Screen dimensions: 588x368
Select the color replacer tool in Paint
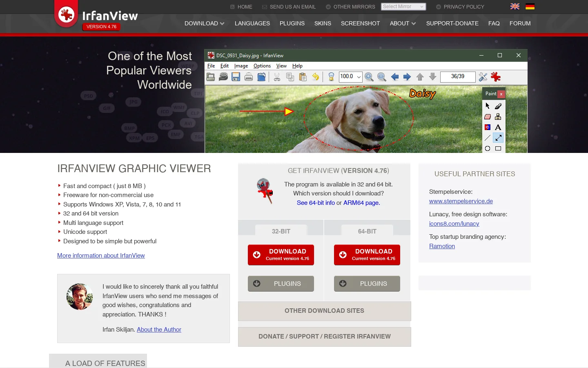pos(488,127)
